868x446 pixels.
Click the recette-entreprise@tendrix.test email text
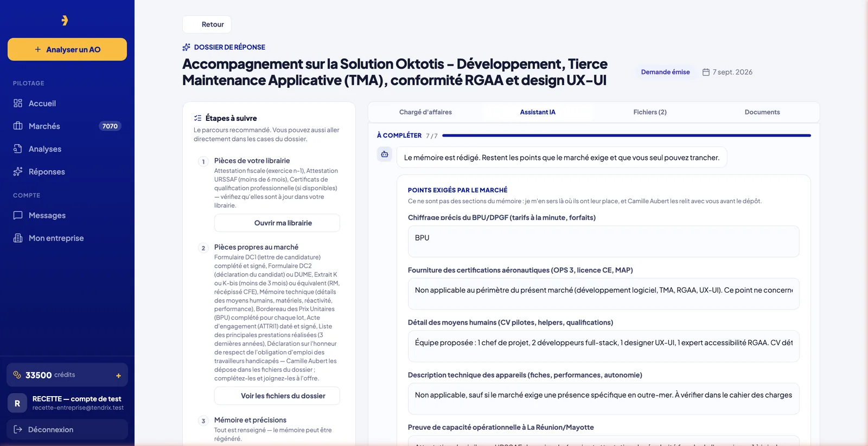(78, 408)
